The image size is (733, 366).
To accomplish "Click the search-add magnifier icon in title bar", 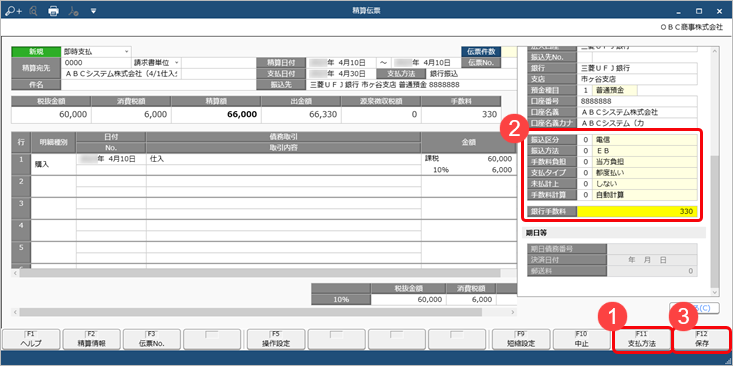I will click(14, 10).
